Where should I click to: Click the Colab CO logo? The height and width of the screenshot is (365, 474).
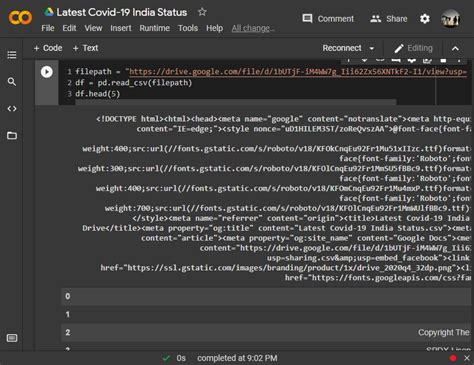click(20, 18)
